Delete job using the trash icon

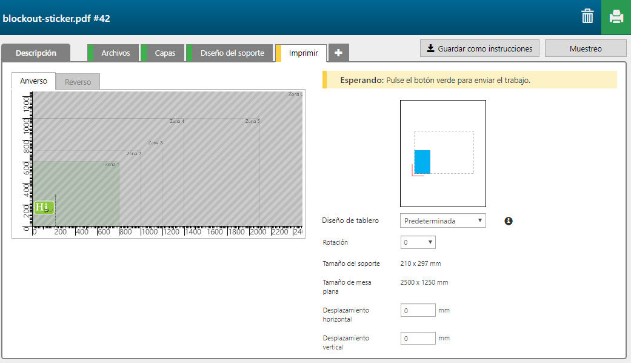pos(587,16)
